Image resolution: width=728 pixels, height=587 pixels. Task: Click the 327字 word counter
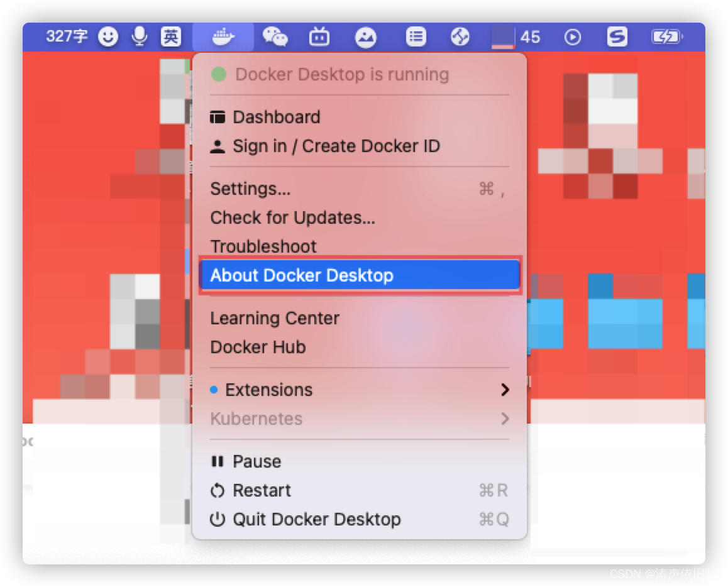67,36
